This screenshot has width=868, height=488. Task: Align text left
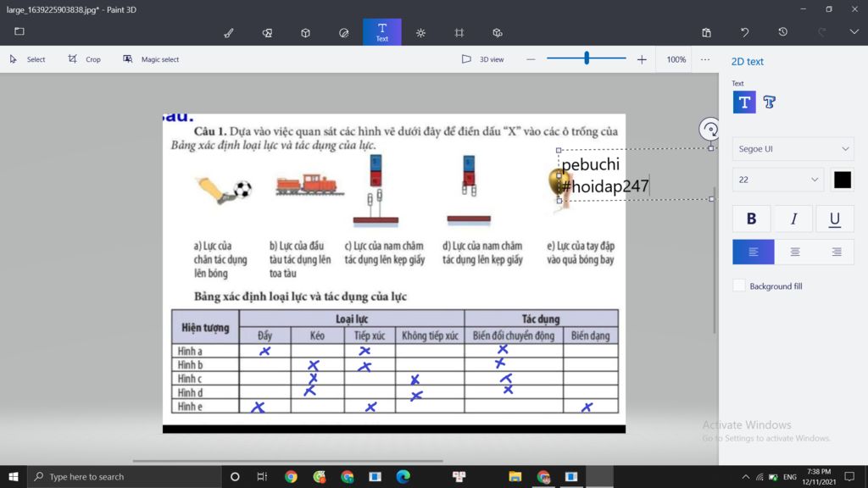coord(754,252)
